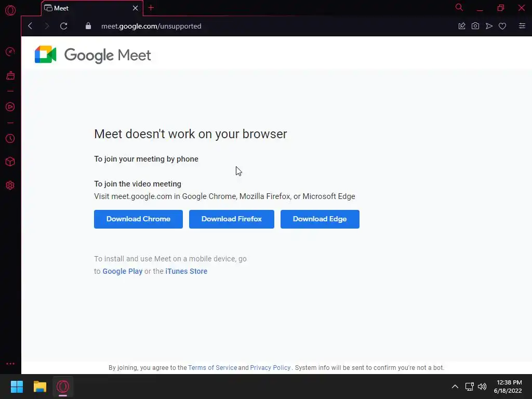Open Easy Setup sliders icon
This screenshot has width=532, height=399.
[x=522, y=26]
